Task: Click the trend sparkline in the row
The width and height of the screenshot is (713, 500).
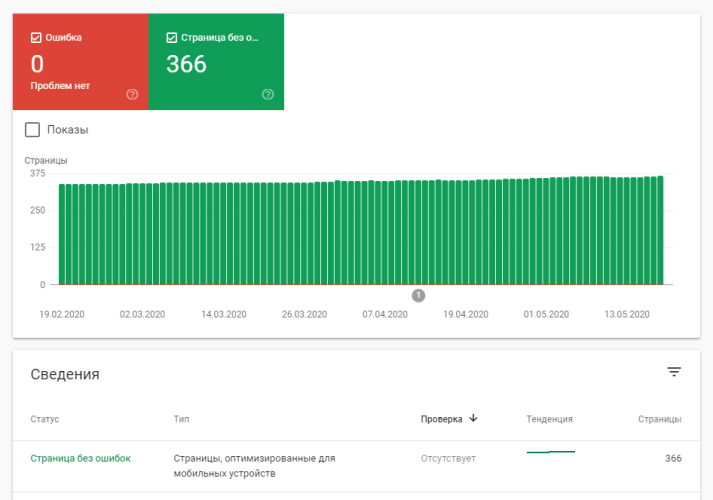Action: click(x=551, y=452)
